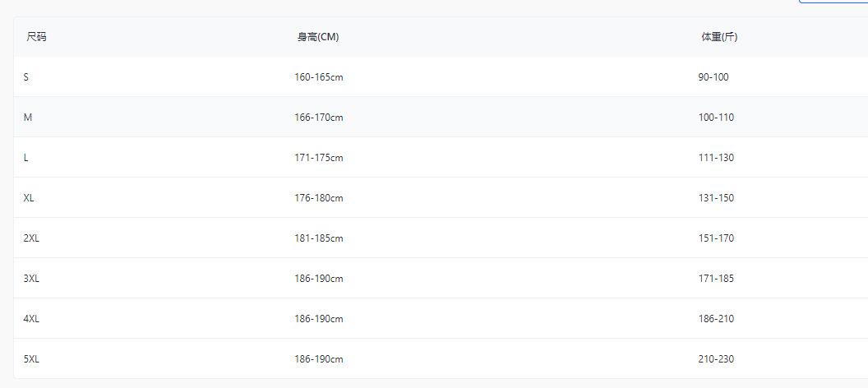Click the 166-170cm height cell
Image resolution: width=868 pixels, height=388 pixels.
[318, 118]
